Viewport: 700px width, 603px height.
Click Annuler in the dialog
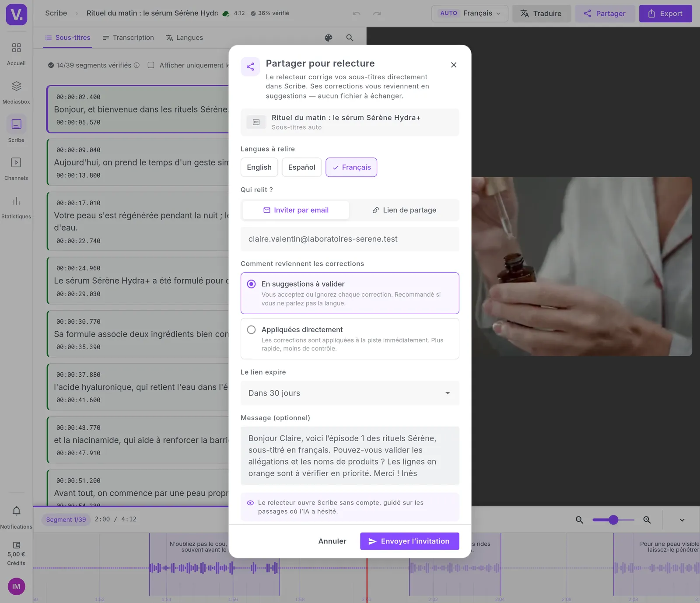(x=332, y=541)
